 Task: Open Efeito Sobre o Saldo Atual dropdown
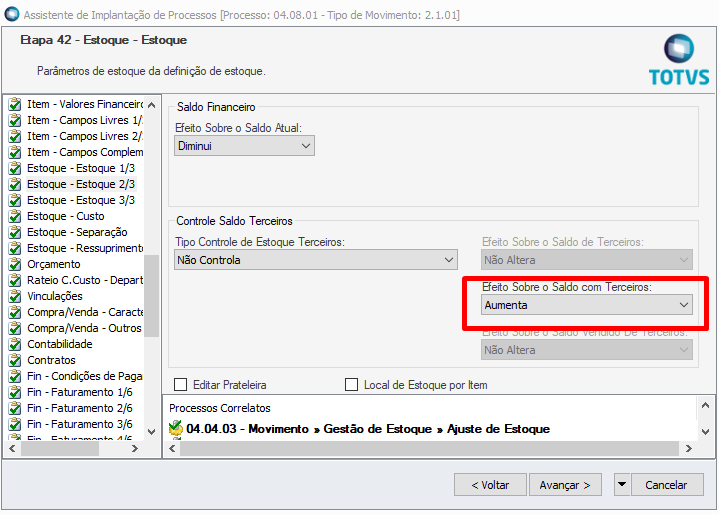tap(244, 146)
